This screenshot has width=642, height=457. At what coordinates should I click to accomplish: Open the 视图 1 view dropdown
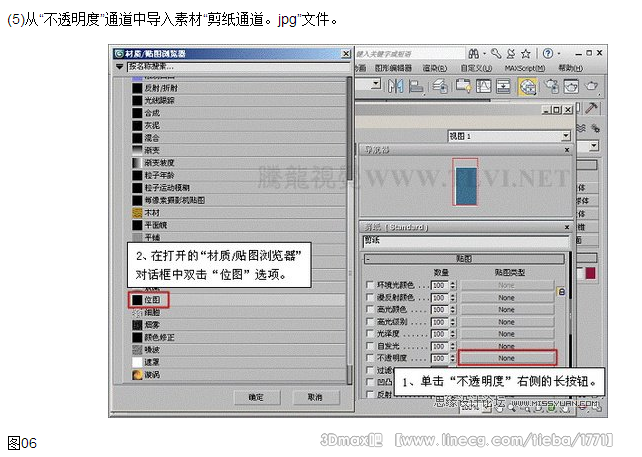click(x=565, y=136)
